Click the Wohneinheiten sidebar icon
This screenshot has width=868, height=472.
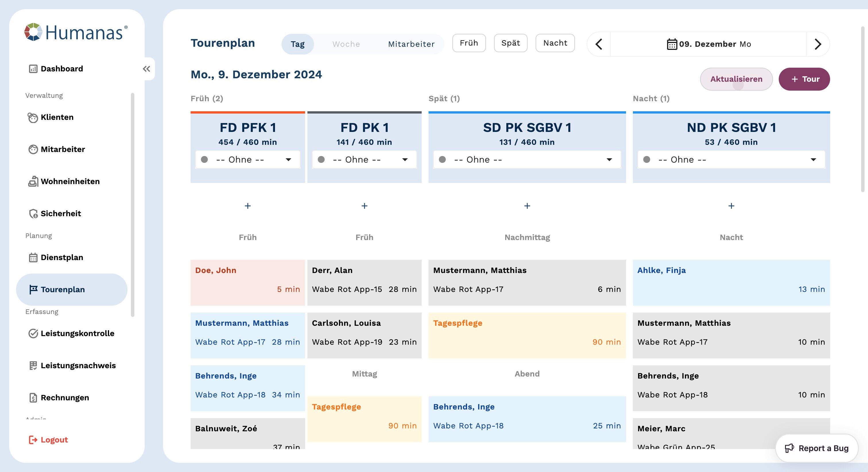click(x=33, y=182)
